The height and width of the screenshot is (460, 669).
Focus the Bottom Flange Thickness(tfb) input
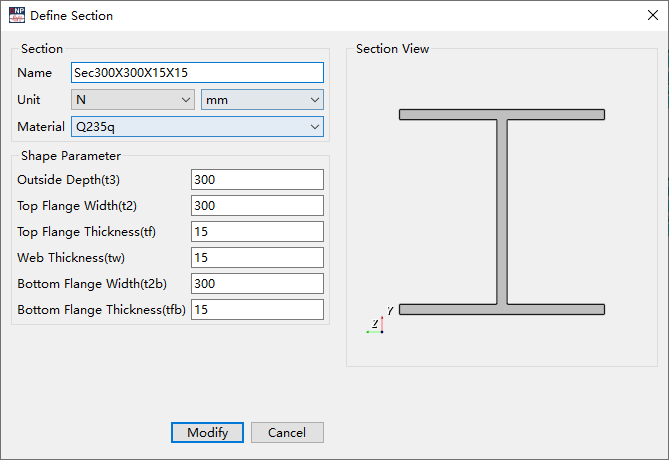(257, 310)
